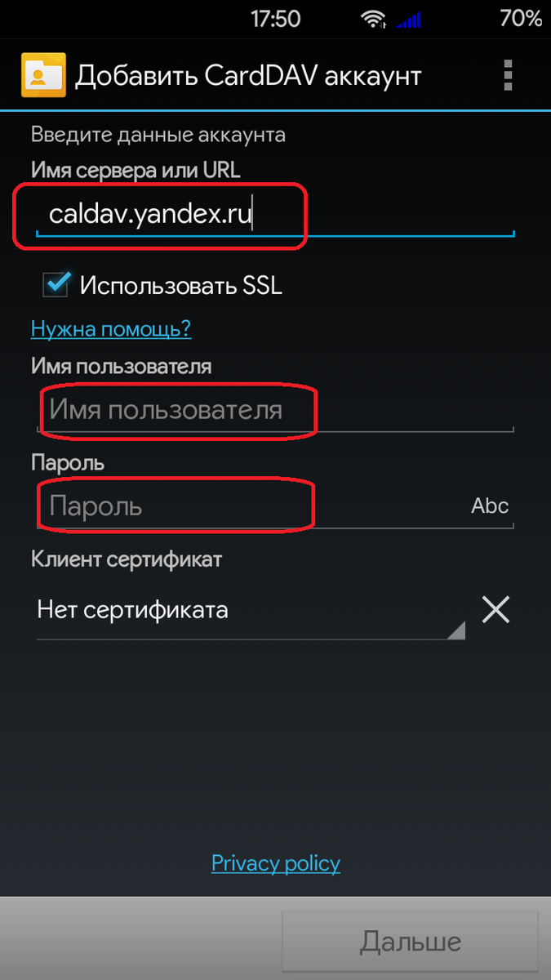The width and height of the screenshot is (551, 980).
Task: Tap the certificate spinner's small triangle arrow
Action: 456,630
